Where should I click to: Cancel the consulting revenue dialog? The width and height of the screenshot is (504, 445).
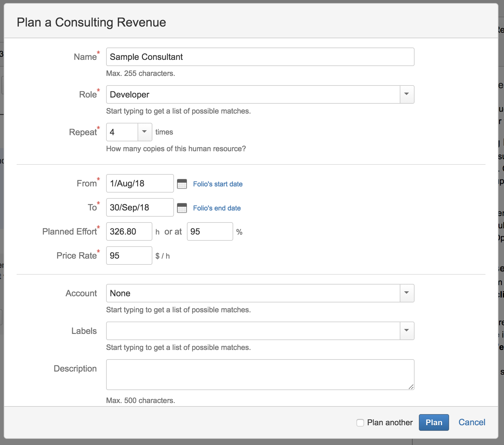pos(472,422)
